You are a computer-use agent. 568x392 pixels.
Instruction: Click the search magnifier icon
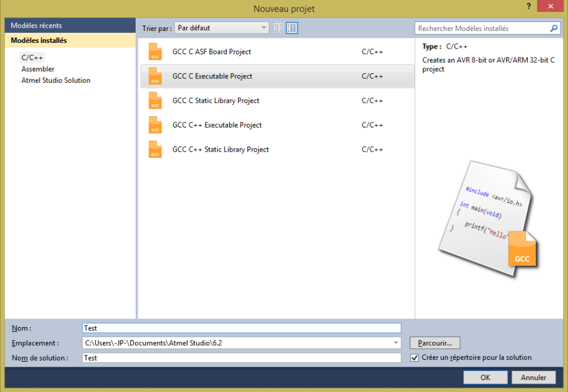coord(554,28)
